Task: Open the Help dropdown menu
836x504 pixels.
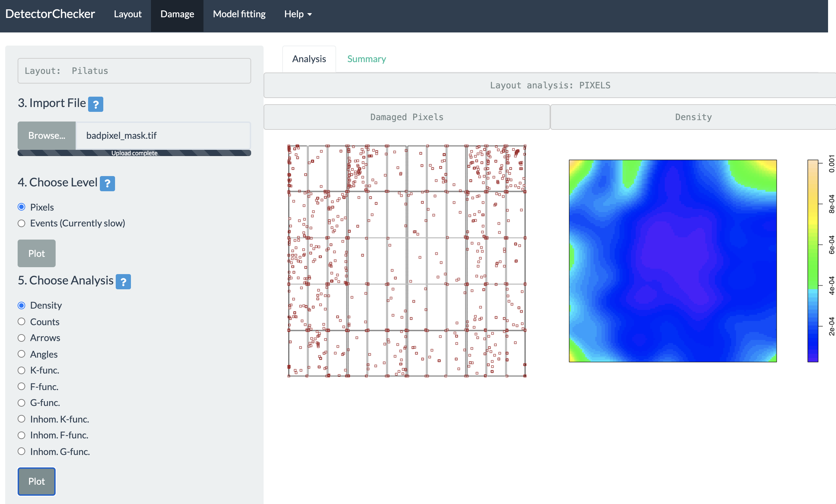Action: coord(298,14)
